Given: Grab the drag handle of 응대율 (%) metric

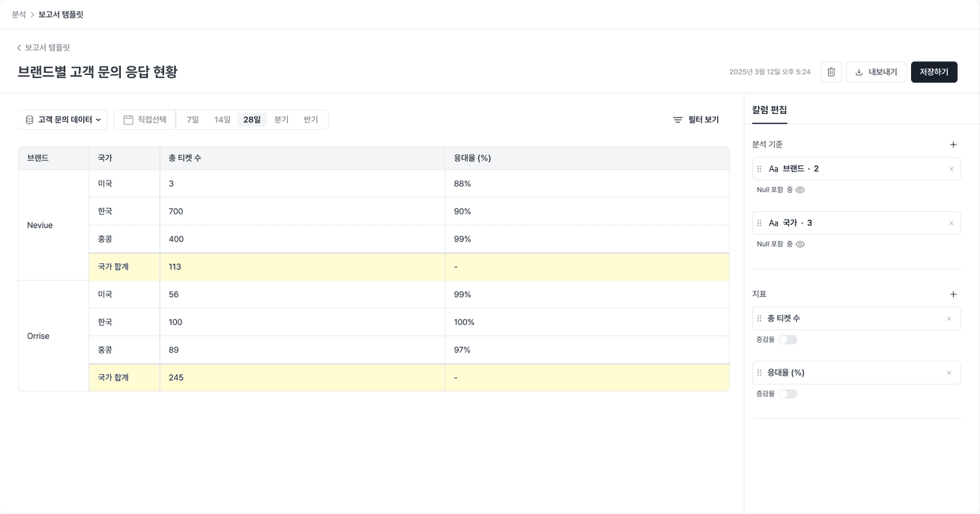Looking at the screenshot, I should click(759, 372).
